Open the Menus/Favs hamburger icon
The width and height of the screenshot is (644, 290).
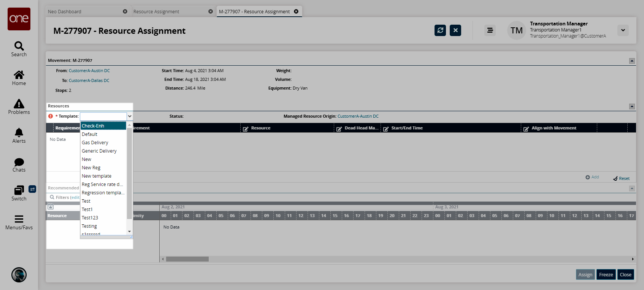coord(19,219)
